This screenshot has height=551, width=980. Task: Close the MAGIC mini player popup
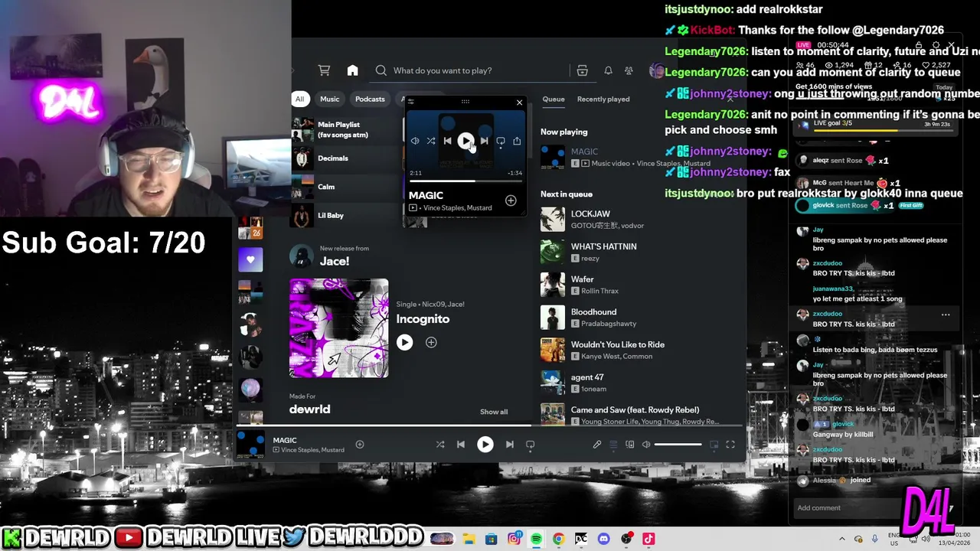click(519, 102)
